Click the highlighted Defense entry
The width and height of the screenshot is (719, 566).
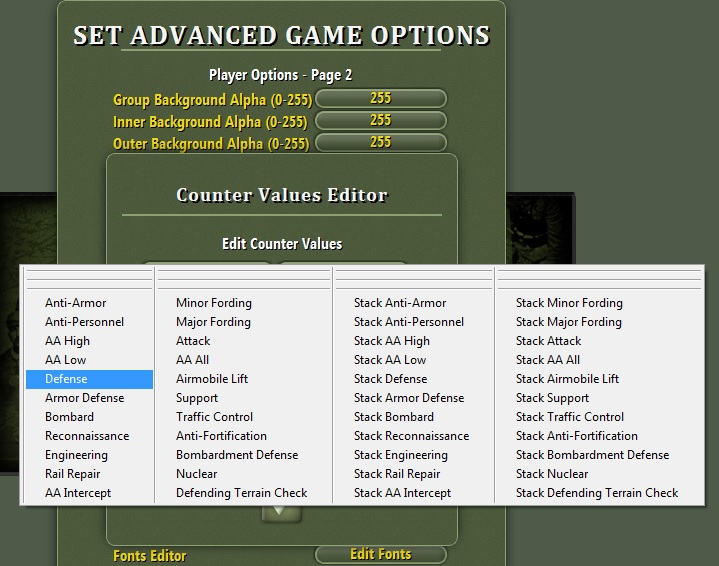pos(89,379)
